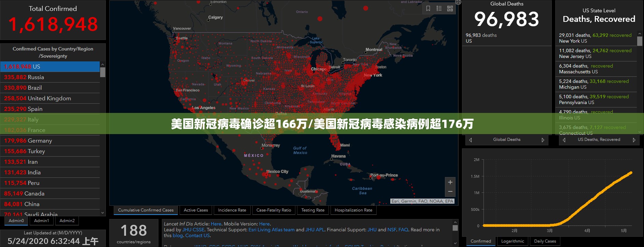Select Turkey row with 155,686 cases
Image resolution: width=644 pixels, height=247 pixels.
50,151
